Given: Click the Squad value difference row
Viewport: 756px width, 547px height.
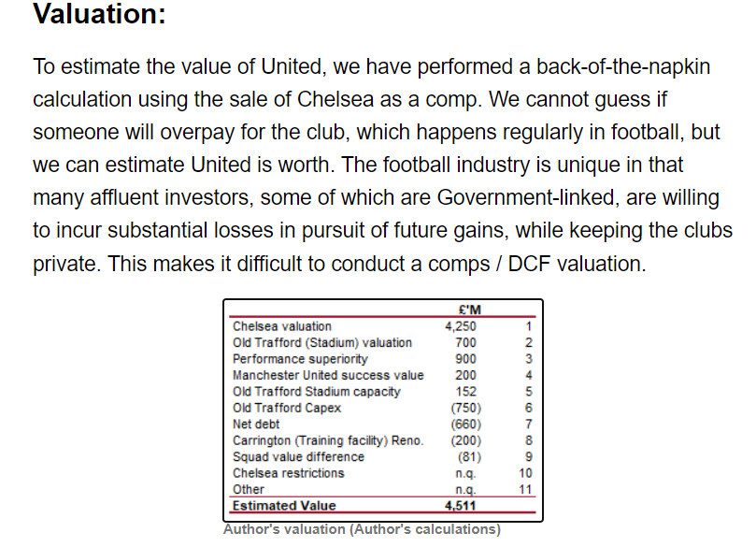Looking at the screenshot, I should (383, 457).
